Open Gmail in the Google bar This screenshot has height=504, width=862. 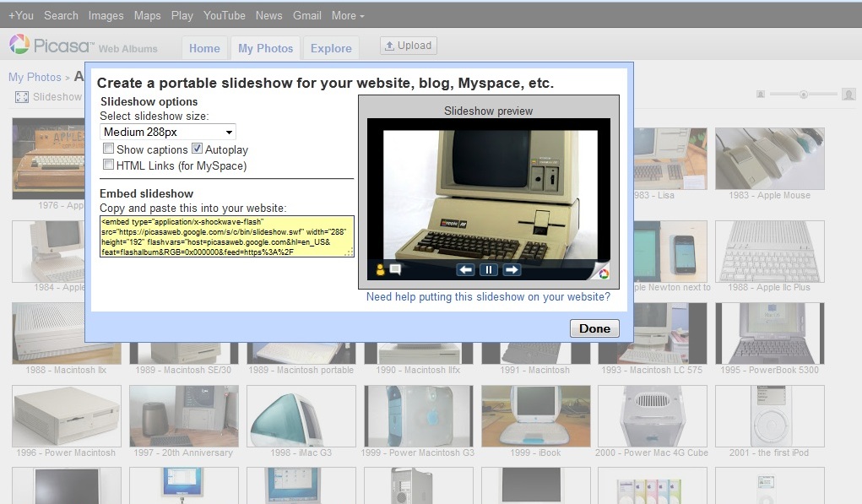[x=306, y=15]
